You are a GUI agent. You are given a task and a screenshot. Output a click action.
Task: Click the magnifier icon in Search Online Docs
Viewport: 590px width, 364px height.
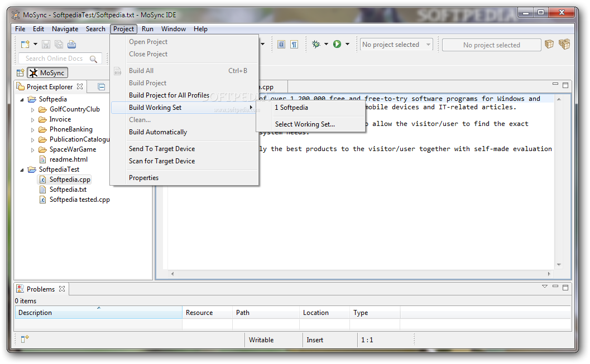click(93, 59)
